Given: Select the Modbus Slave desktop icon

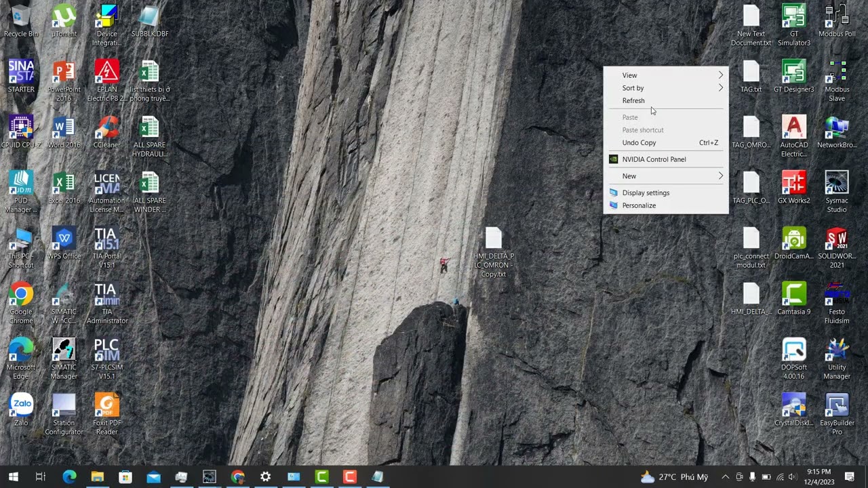Looking at the screenshot, I should (837, 81).
